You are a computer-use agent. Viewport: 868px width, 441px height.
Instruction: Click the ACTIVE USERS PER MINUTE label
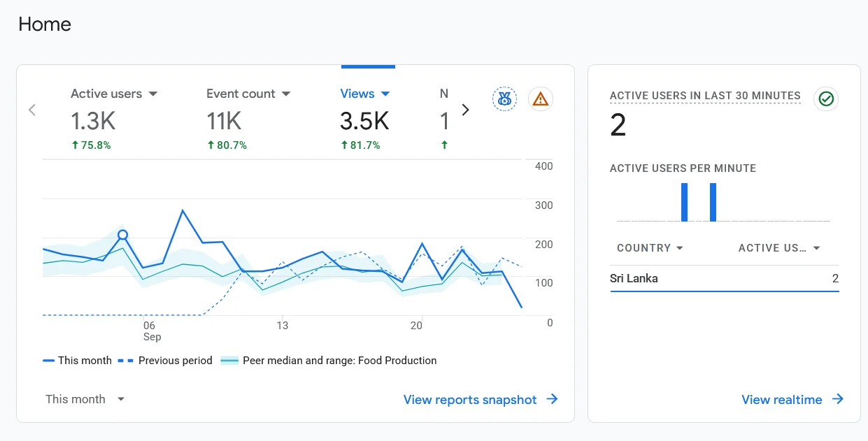683,168
